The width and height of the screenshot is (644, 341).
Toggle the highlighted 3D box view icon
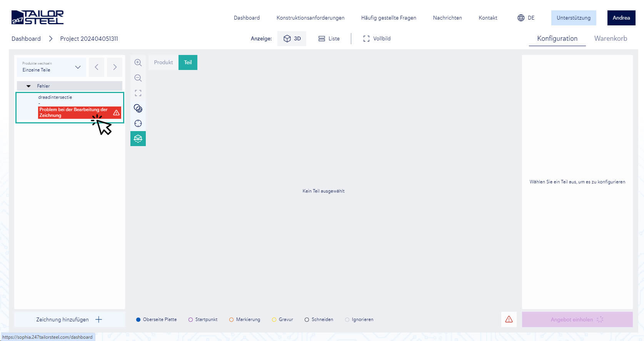138,139
